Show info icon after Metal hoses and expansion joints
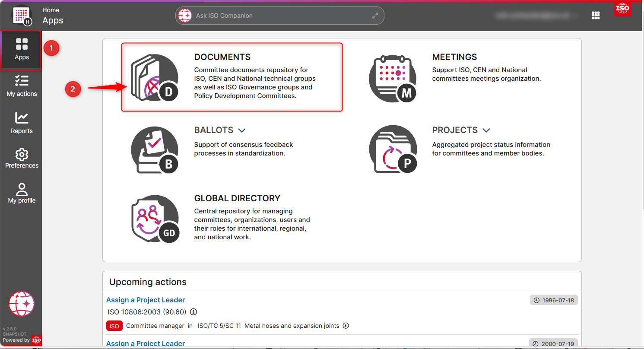 346,326
